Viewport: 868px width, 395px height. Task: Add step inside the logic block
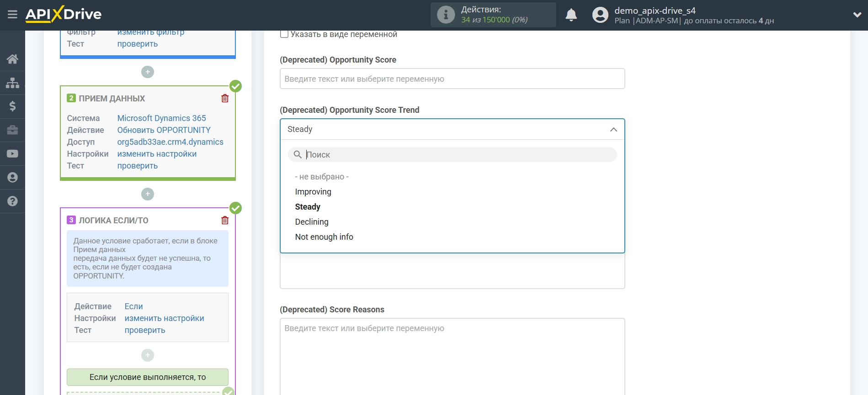click(x=148, y=355)
